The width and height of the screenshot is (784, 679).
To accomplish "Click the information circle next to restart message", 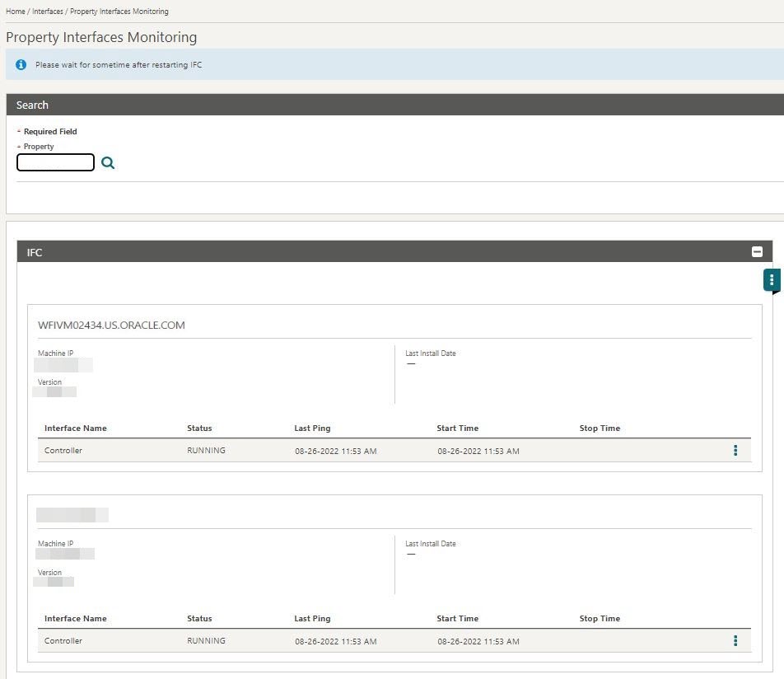I will pos(21,64).
